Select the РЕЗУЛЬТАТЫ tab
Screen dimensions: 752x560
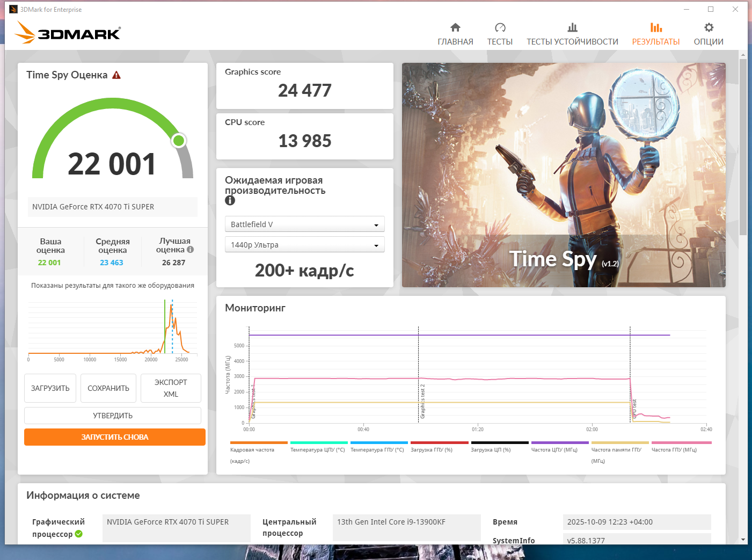[656, 34]
